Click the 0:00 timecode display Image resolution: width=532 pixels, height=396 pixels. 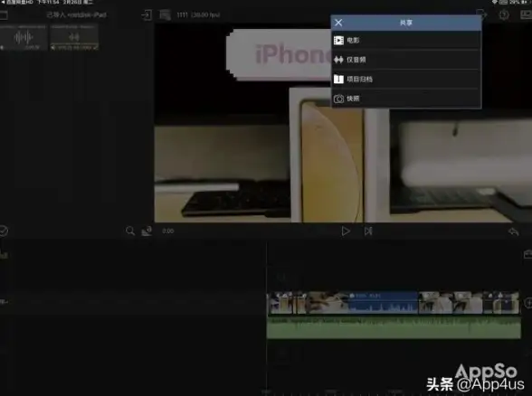tap(168, 231)
